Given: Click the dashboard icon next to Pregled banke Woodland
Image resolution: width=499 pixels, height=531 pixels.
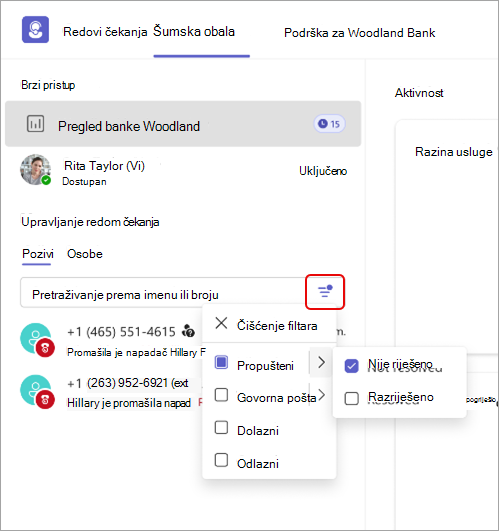Looking at the screenshot, I should (36, 124).
